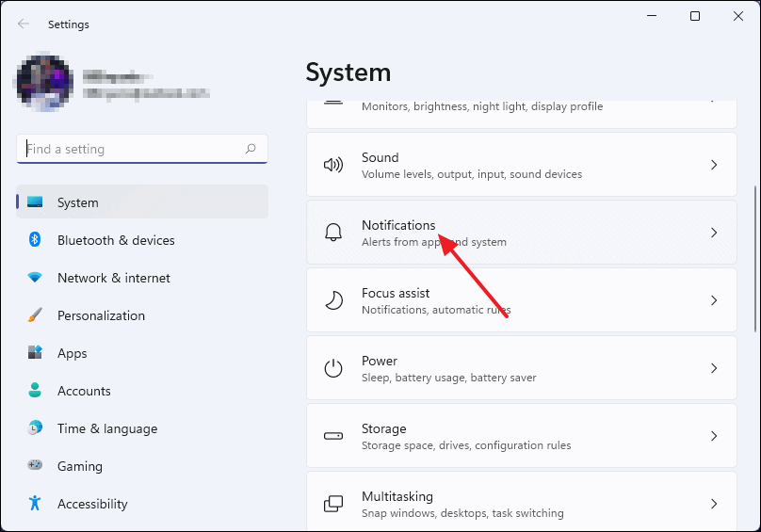This screenshot has width=761, height=532.
Task: Open the Accounts category
Action: [142, 391]
